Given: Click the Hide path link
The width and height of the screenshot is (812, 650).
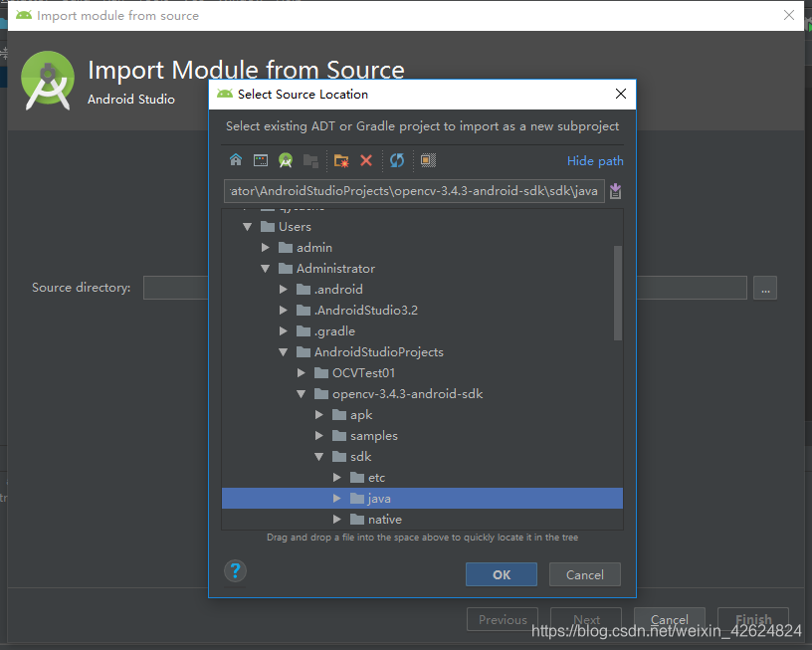Looking at the screenshot, I should 595,161.
